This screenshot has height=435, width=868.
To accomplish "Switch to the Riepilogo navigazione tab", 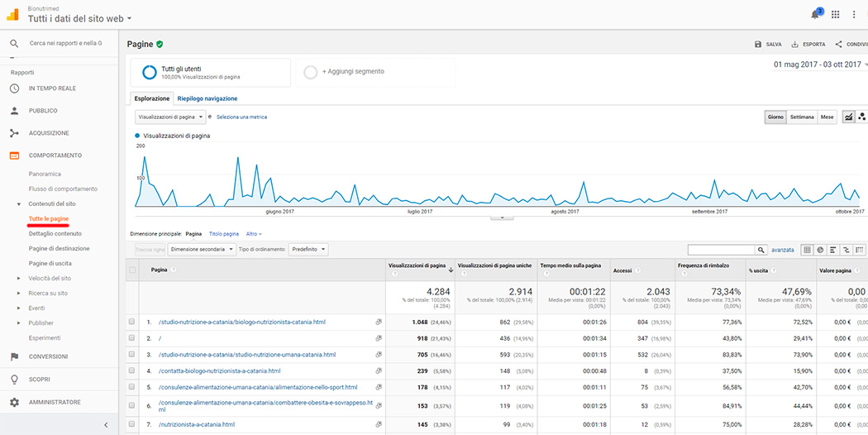I will (207, 98).
